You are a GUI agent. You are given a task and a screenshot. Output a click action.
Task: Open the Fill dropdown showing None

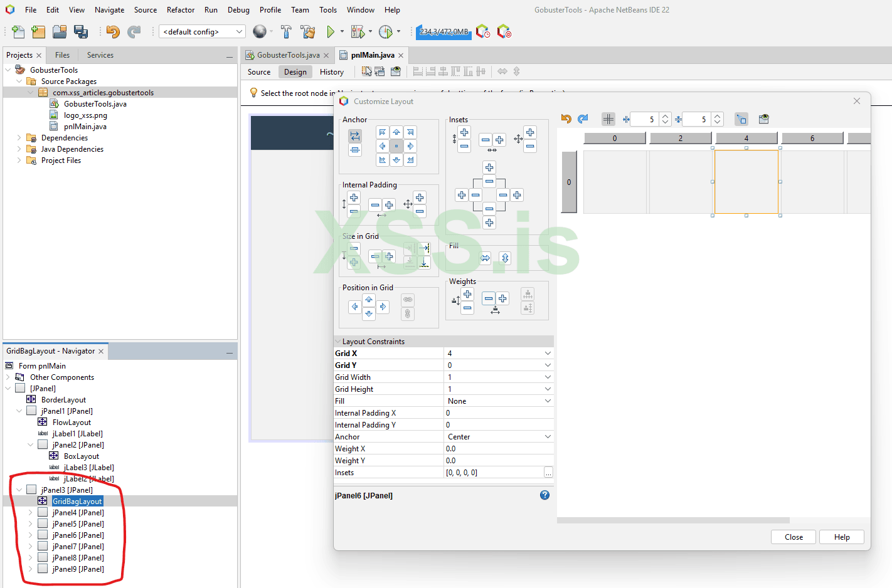(x=548, y=401)
